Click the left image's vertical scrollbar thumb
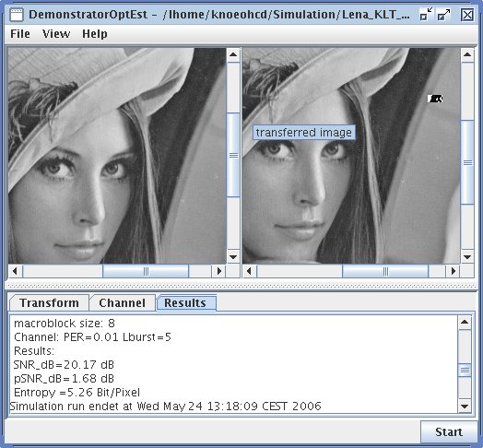This screenshot has width=483, height=448. point(233,155)
